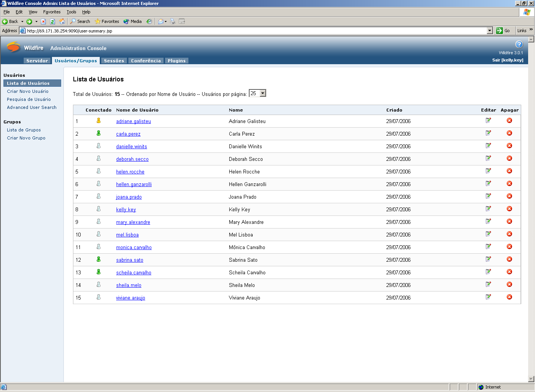The image size is (535, 392).
Task: Open the kelly.key user link
Action: (x=126, y=209)
